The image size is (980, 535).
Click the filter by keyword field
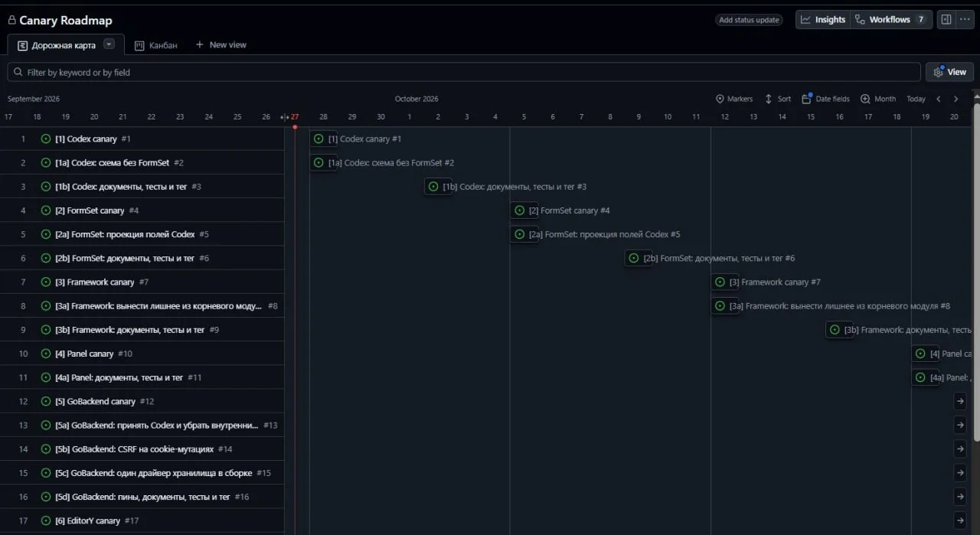pos(464,72)
